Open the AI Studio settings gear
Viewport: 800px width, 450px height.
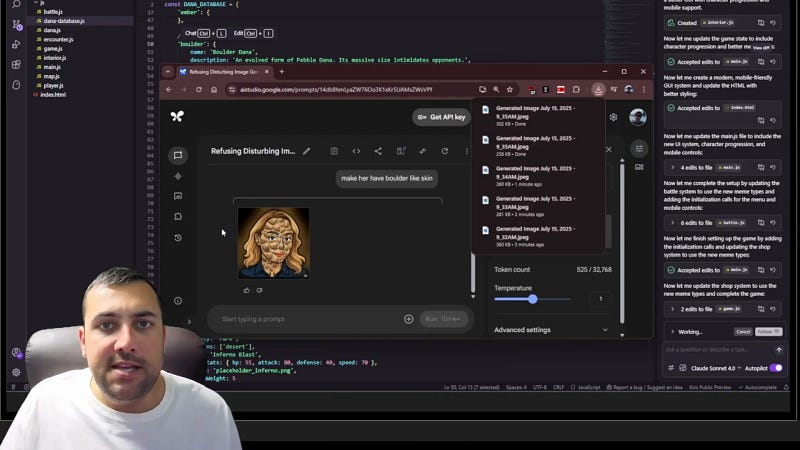tap(613, 117)
